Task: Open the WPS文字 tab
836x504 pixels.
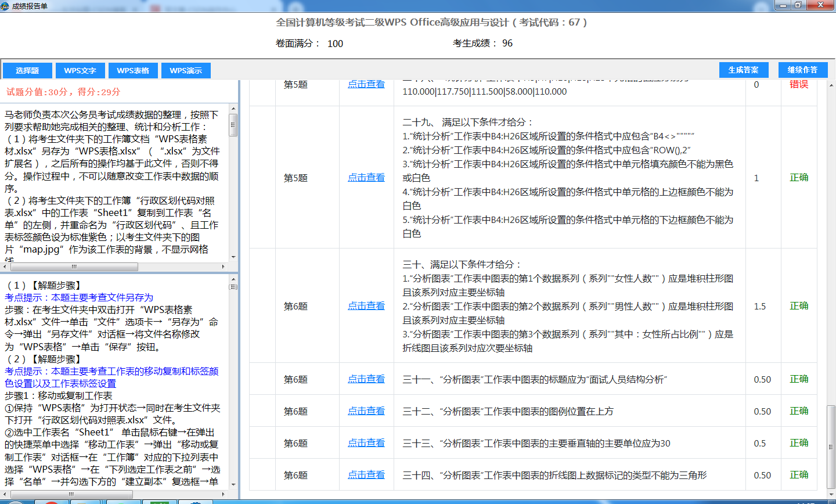Action: (x=80, y=70)
